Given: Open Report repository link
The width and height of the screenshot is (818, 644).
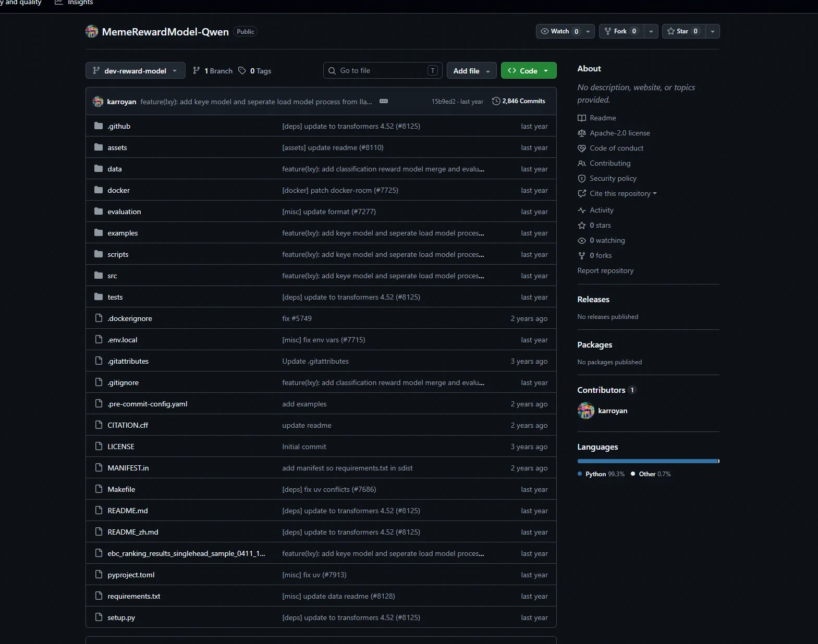Looking at the screenshot, I should (605, 271).
